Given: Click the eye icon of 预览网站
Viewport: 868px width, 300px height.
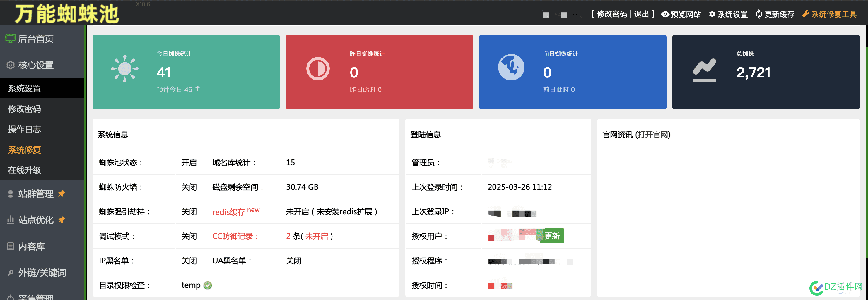Looking at the screenshot, I should click(x=665, y=14).
